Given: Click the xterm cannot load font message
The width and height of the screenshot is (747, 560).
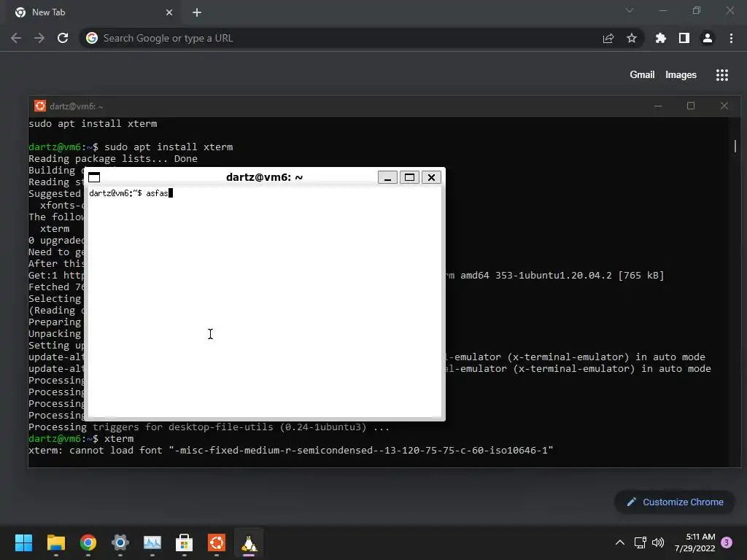Looking at the screenshot, I should [x=290, y=450].
